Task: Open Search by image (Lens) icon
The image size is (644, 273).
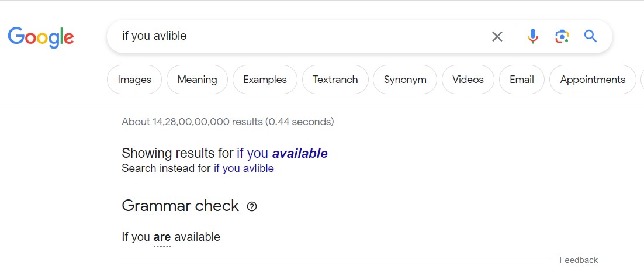Action: point(562,36)
